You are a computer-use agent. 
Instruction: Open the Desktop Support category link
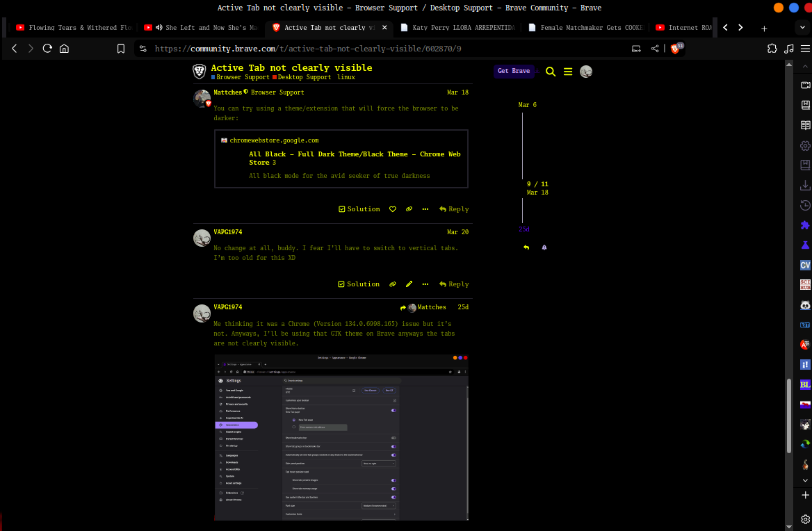302,77
